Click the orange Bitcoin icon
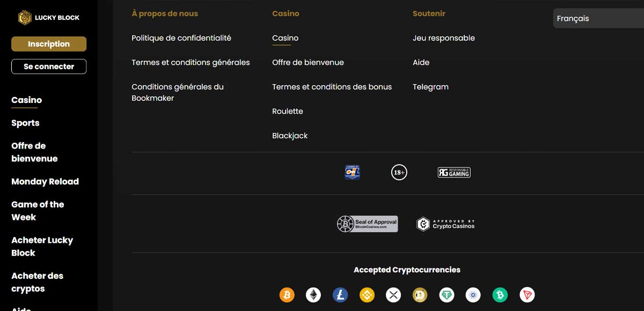This screenshot has height=311, width=644. click(x=287, y=295)
